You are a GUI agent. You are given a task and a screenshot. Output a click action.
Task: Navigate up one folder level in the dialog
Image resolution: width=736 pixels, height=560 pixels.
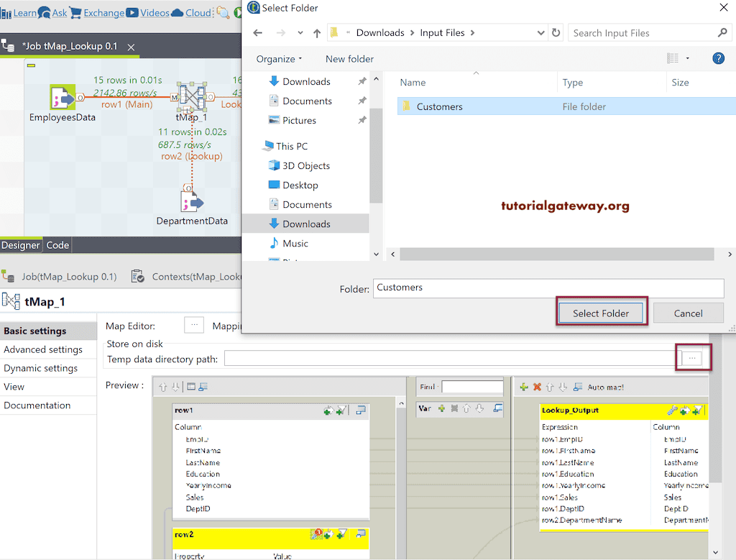pos(317,32)
